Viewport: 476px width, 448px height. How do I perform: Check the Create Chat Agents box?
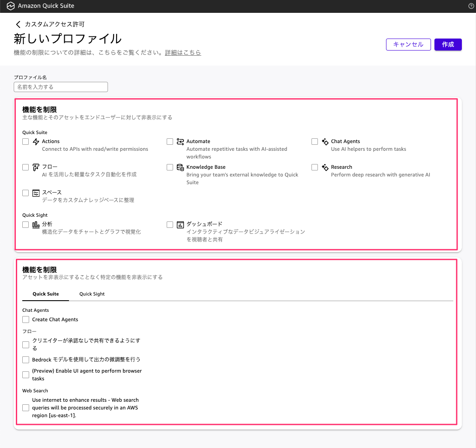26,320
